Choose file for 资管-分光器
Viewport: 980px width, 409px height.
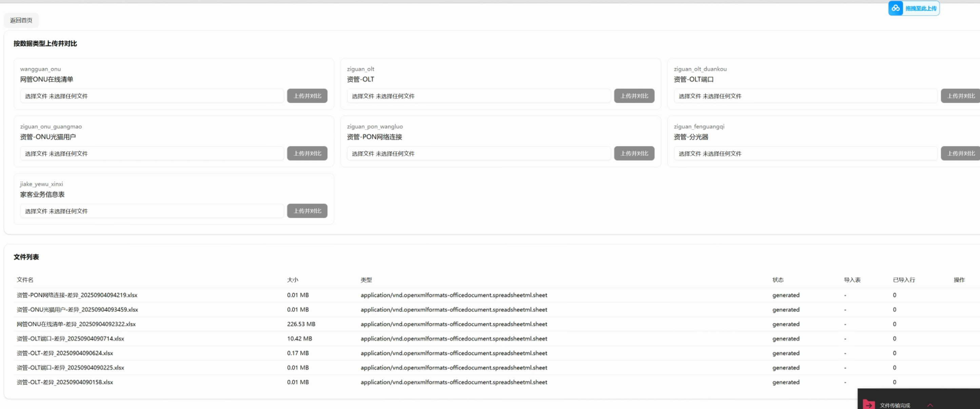(x=690, y=153)
